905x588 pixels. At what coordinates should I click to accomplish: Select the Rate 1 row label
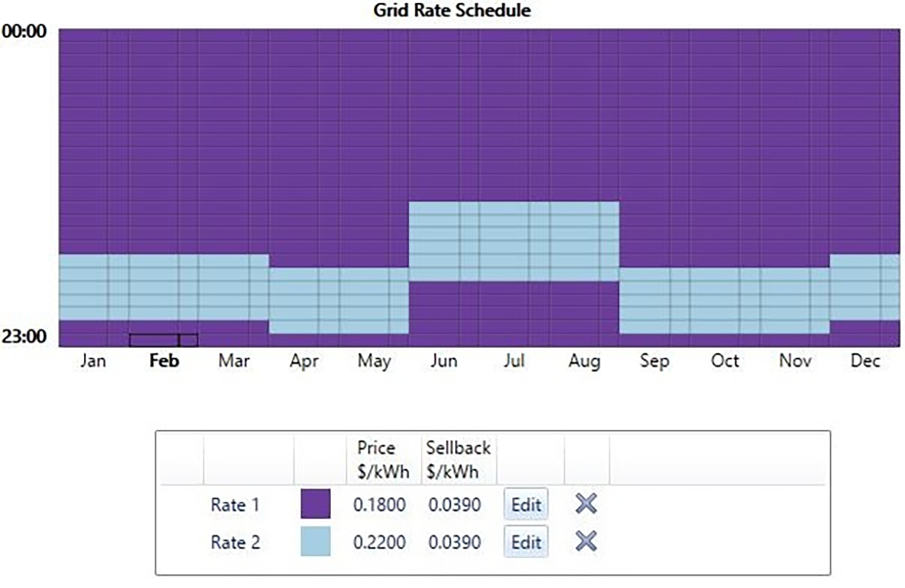coord(235,505)
